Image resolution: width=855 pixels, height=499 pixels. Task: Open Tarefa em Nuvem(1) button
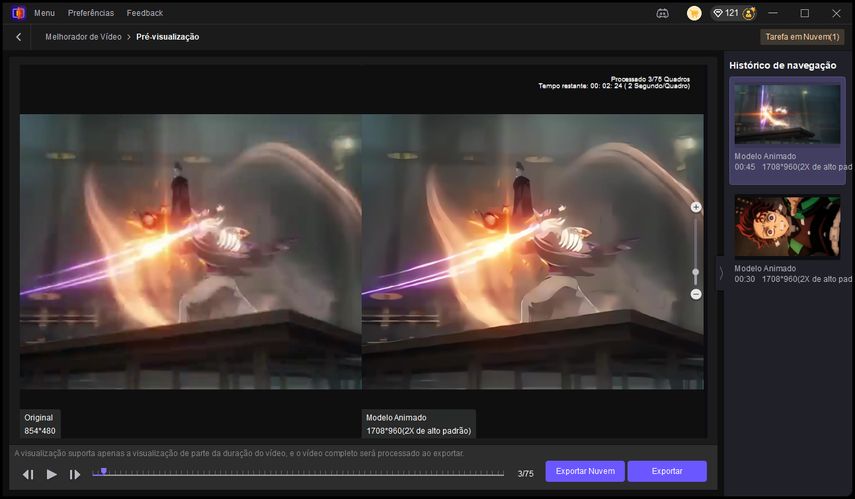pos(802,37)
